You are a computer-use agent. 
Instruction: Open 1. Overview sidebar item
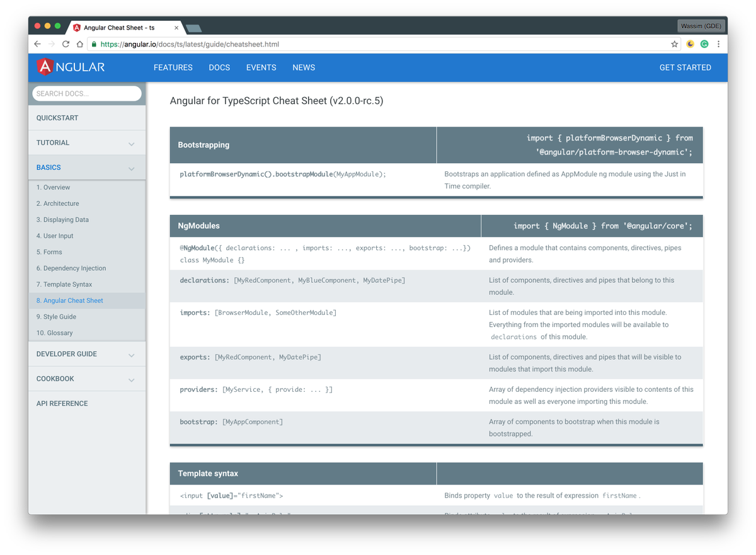tap(87, 187)
